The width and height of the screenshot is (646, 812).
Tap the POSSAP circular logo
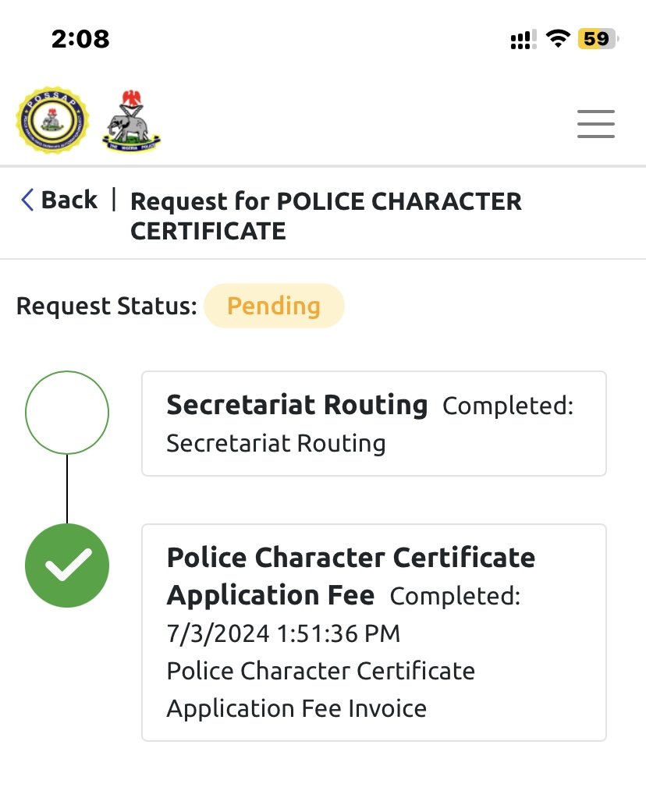52,121
